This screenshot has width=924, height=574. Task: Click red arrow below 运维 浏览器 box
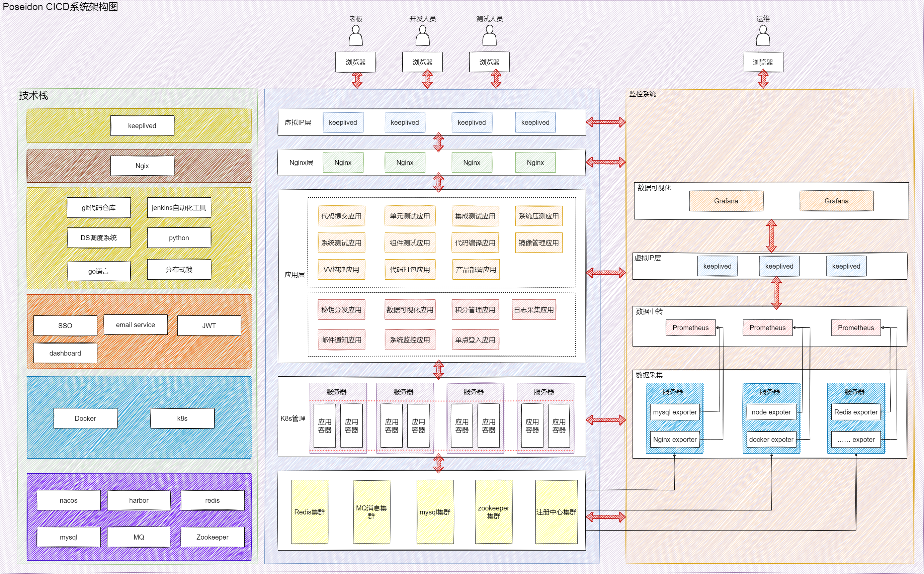[x=763, y=80]
